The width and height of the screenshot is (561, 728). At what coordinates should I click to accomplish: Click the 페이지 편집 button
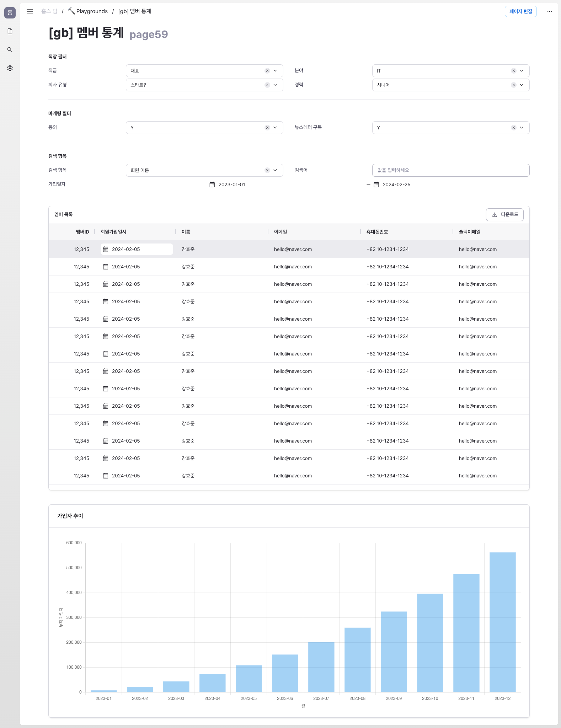tap(520, 11)
